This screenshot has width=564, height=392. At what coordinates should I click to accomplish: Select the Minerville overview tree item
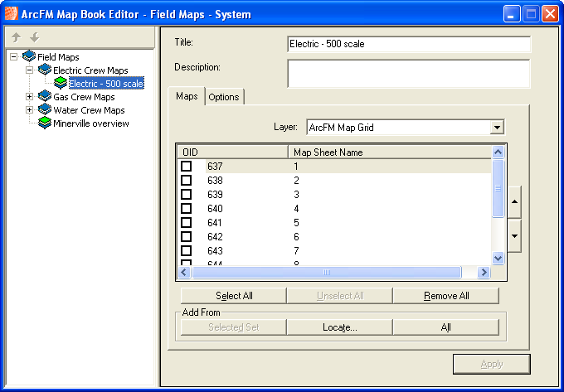(91, 123)
